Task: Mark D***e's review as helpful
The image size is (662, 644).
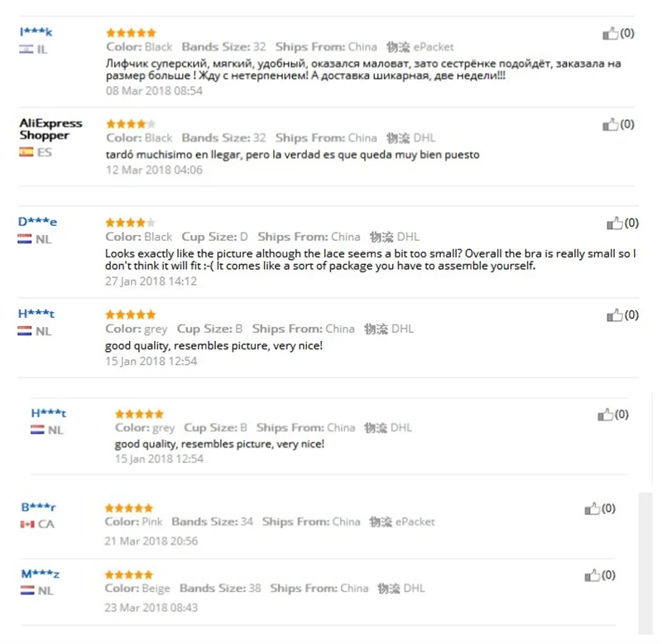Action: pyautogui.click(x=615, y=223)
